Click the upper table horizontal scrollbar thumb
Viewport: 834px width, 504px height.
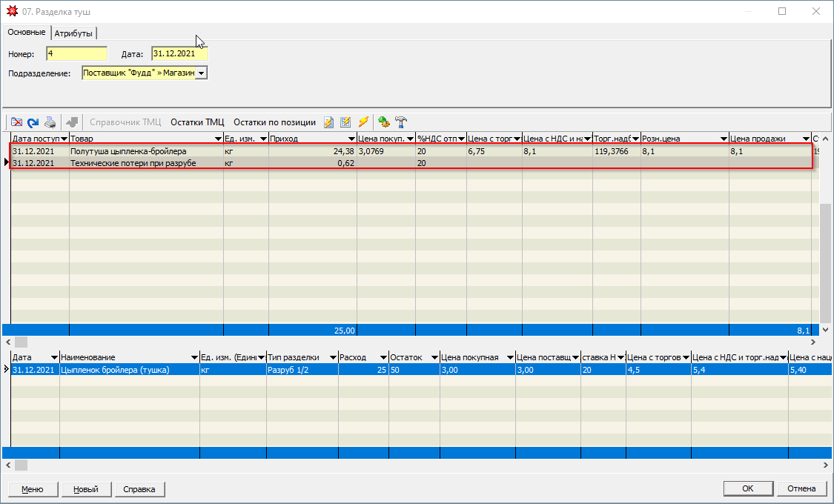21,342
